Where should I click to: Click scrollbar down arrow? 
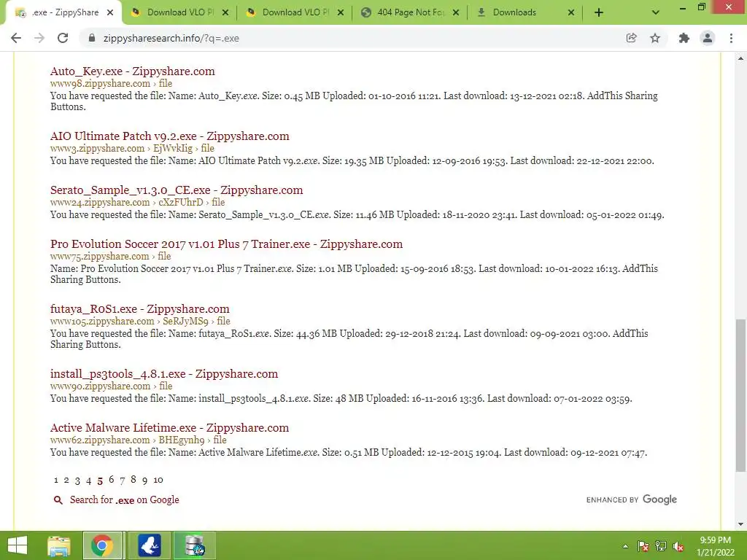click(740, 524)
